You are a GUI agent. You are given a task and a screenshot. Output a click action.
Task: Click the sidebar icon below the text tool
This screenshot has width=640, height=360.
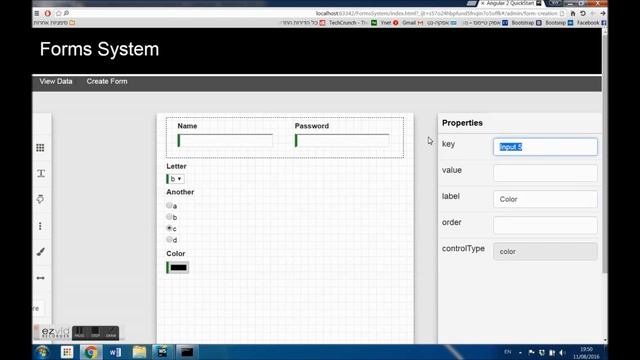point(40,199)
